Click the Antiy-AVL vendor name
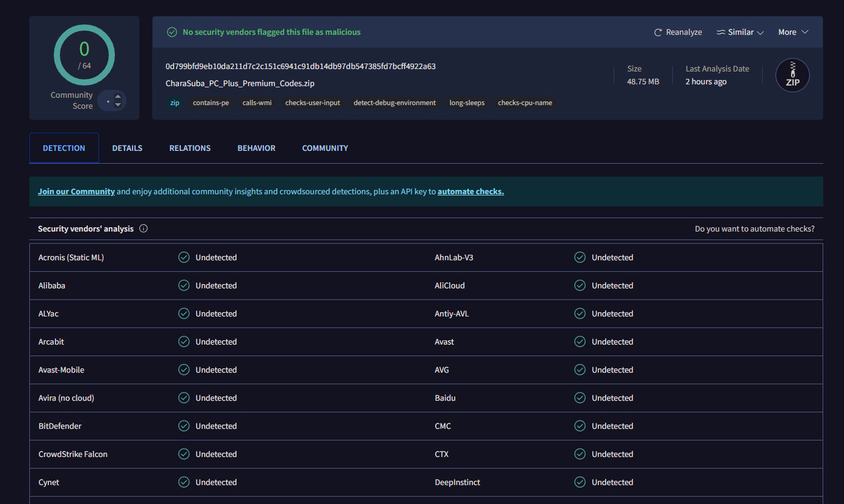Screen dimensions: 844x504 click(x=452, y=313)
